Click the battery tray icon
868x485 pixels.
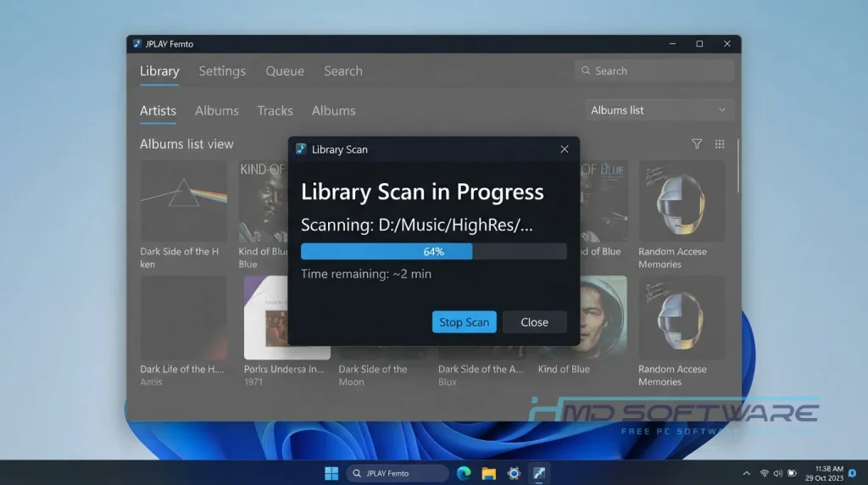(x=793, y=473)
